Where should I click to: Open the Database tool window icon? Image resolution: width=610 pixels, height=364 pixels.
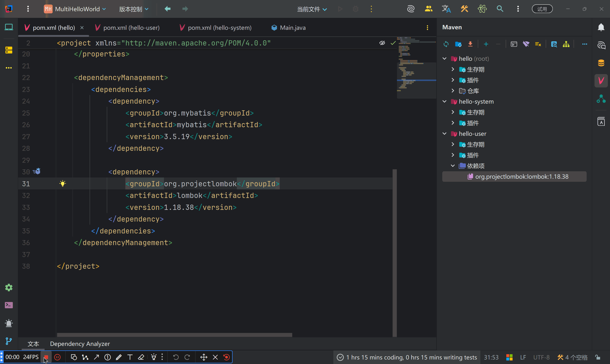pyautogui.click(x=601, y=63)
